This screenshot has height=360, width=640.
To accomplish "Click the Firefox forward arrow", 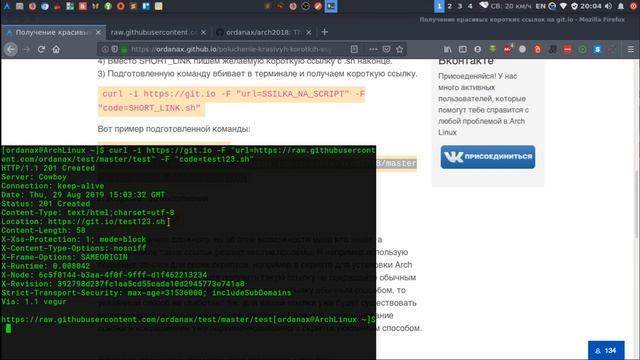I will [26, 49].
